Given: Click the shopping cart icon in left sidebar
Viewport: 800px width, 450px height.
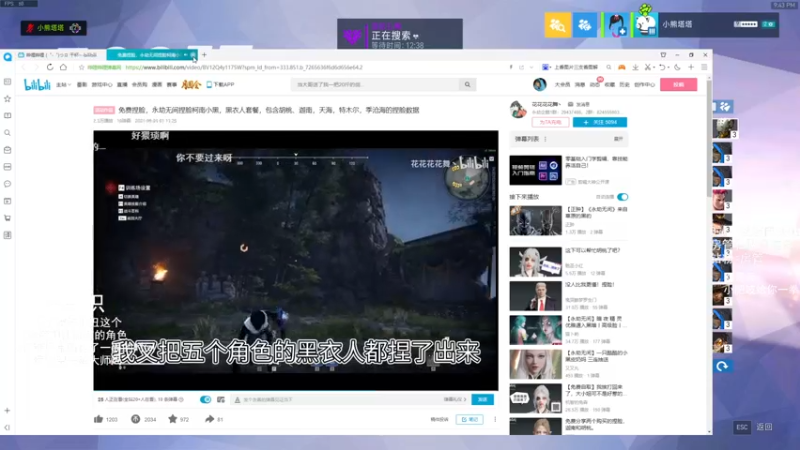Looking at the screenshot, I should 7,218.
